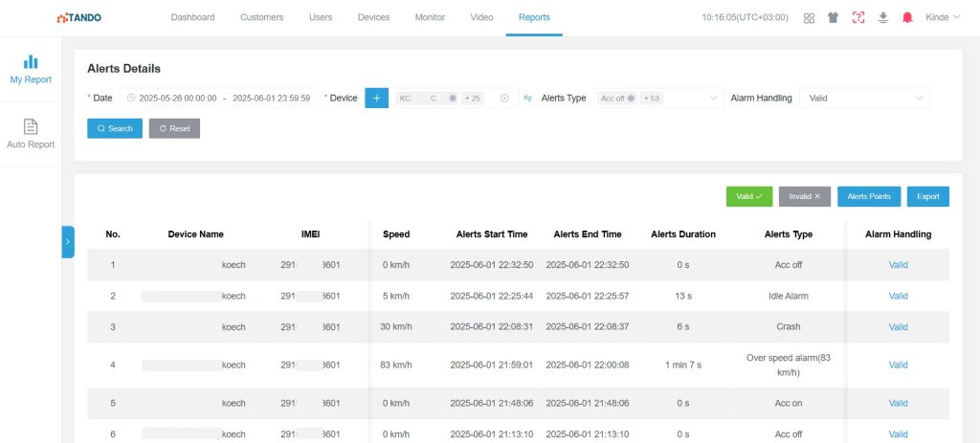Image resolution: width=980 pixels, height=443 pixels.
Task: Select the 83 km/h speed cell
Action: 396,365
